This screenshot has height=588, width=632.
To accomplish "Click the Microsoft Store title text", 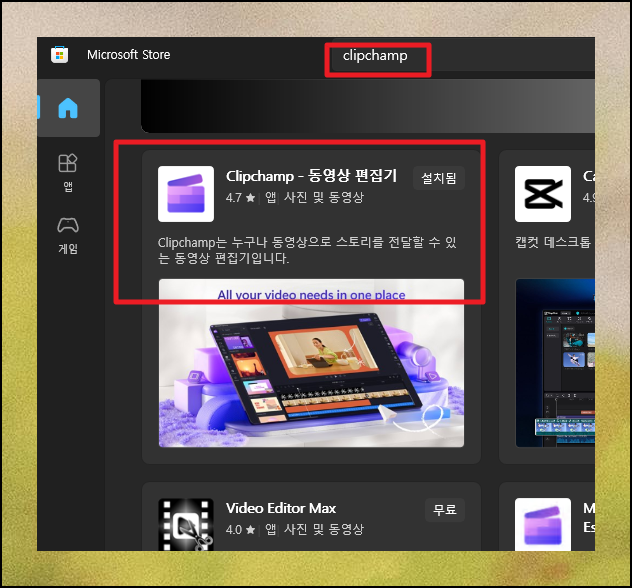I will (129, 55).
